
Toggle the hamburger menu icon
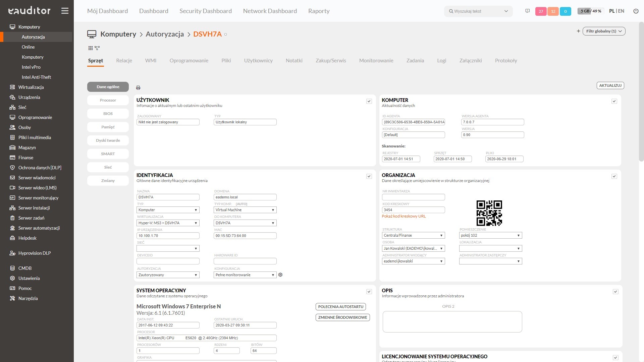[65, 11]
